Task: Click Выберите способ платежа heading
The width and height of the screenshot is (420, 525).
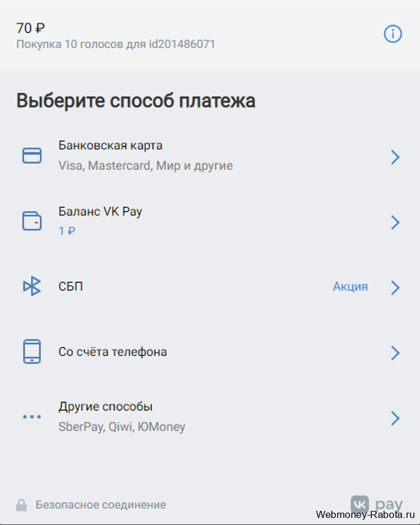Action: [136, 101]
